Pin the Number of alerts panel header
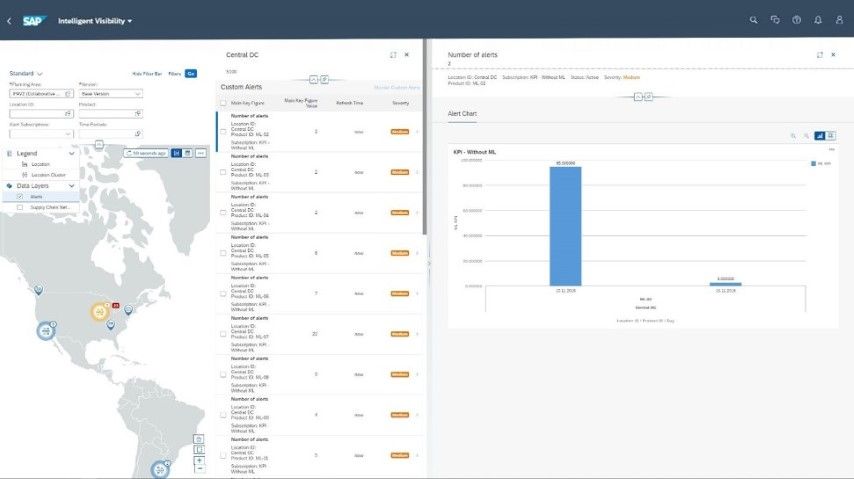This screenshot has width=854, height=479. coord(648,96)
